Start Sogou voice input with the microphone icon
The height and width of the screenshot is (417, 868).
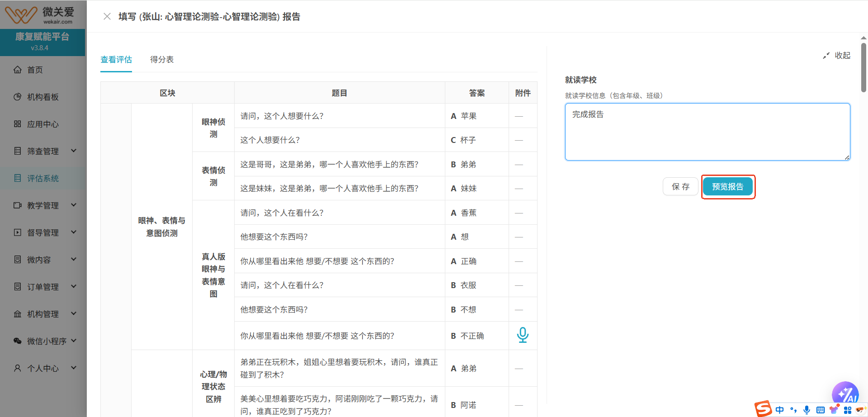807,410
